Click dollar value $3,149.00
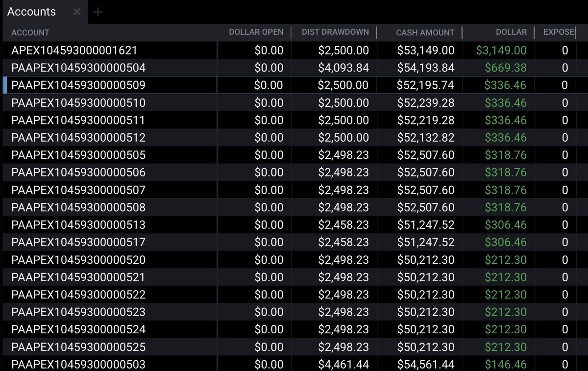588x371 pixels. 501,50
